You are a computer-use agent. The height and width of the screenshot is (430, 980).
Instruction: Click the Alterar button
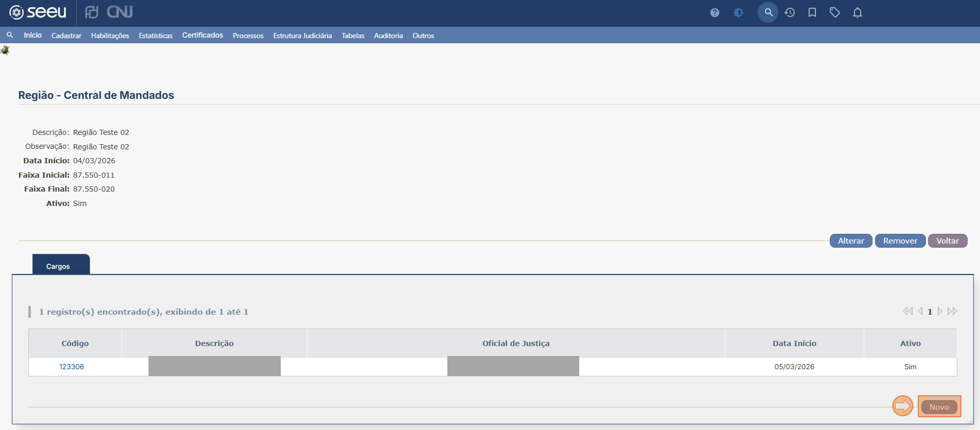851,241
